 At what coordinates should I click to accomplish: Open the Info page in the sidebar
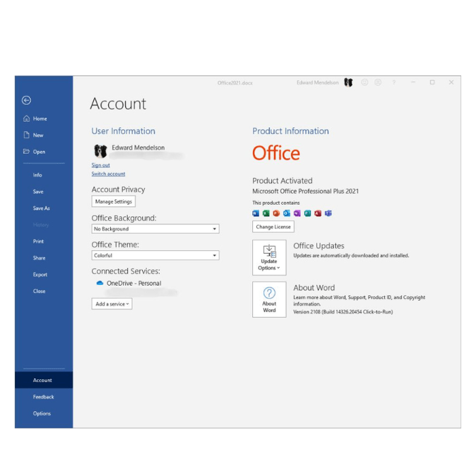point(37,175)
